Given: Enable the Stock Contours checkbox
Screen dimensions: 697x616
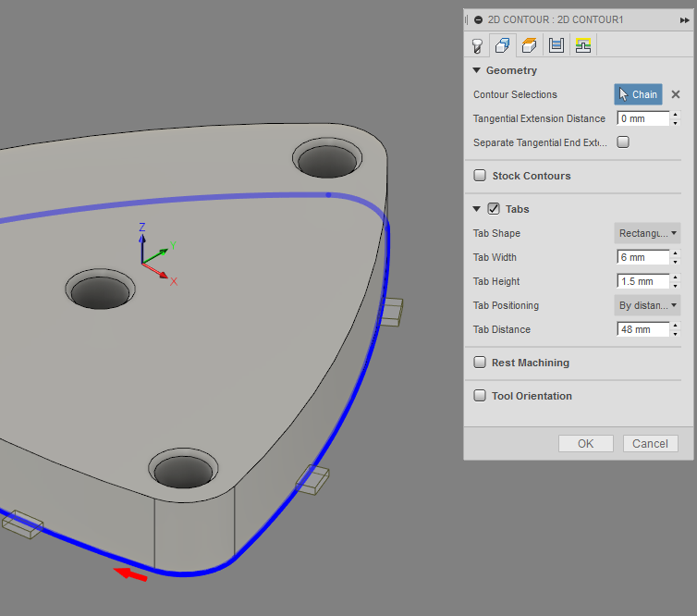Looking at the screenshot, I should (480, 176).
